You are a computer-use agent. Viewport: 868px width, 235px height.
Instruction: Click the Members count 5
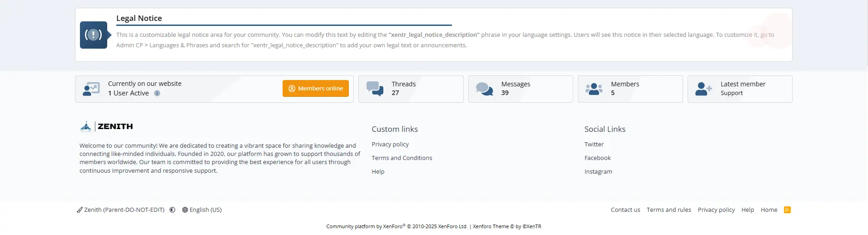click(x=613, y=93)
